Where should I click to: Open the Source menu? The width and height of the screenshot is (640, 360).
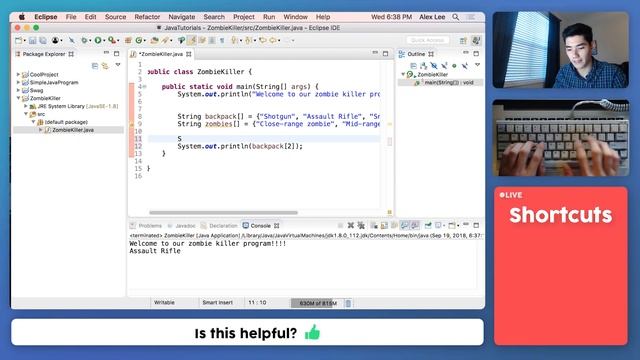115,17
